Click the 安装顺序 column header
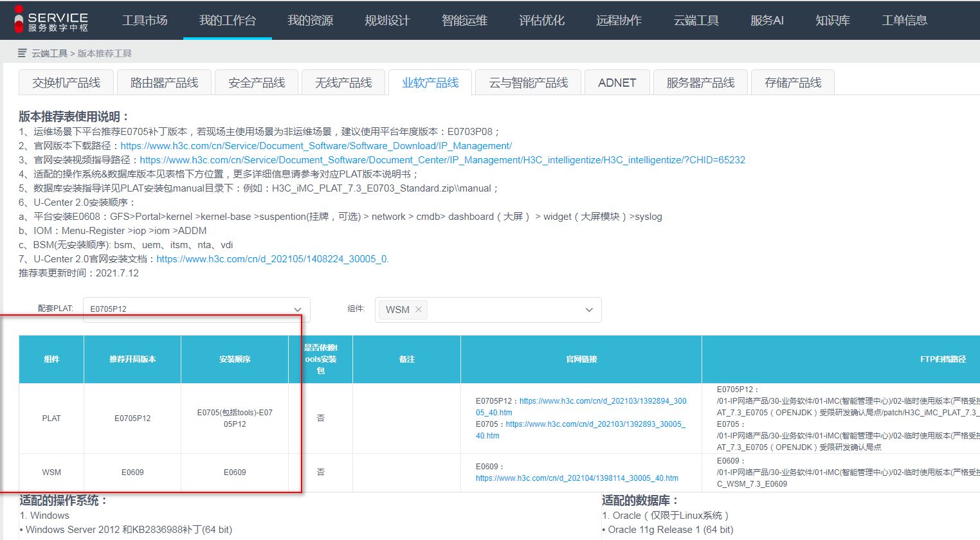The image size is (980, 540). coord(235,359)
